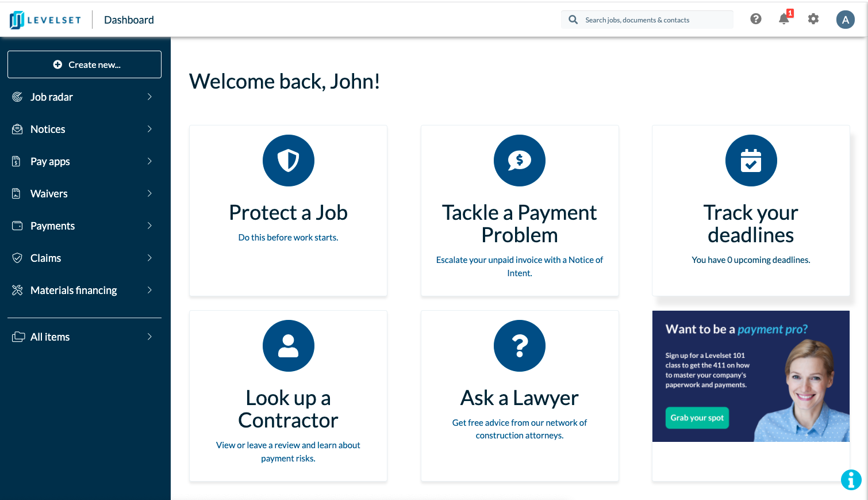Screen dimensions: 868x500
Task: Open Pay apps from sidebar
Action: pyautogui.click(x=51, y=162)
